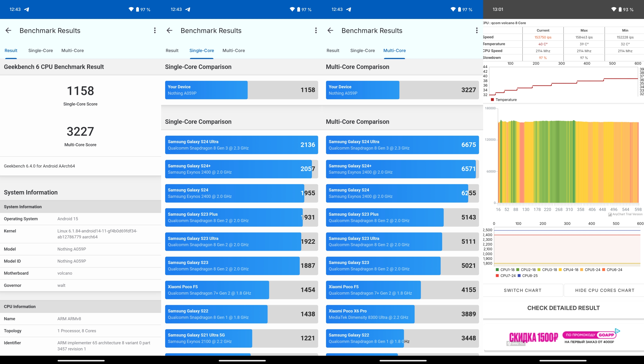Tap Motherboard volcano row

(x=81, y=273)
